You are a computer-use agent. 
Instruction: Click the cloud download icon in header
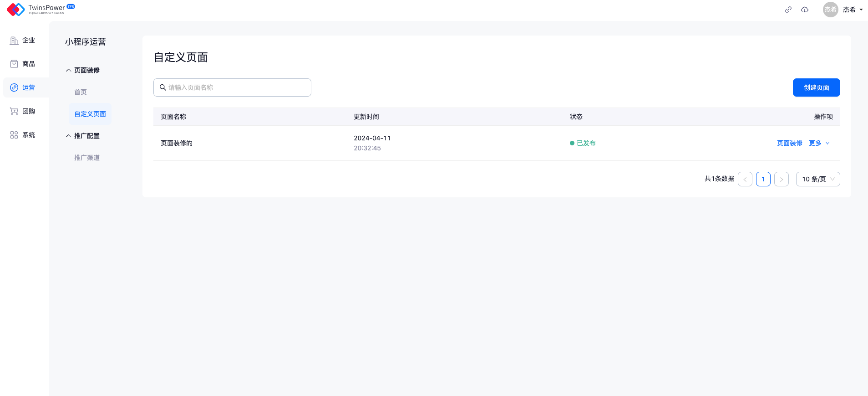click(805, 10)
